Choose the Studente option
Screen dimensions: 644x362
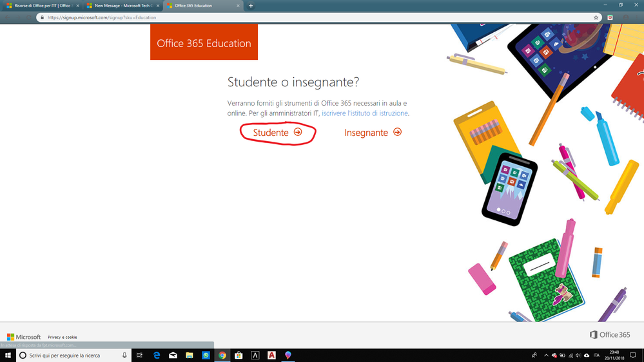coord(277,133)
